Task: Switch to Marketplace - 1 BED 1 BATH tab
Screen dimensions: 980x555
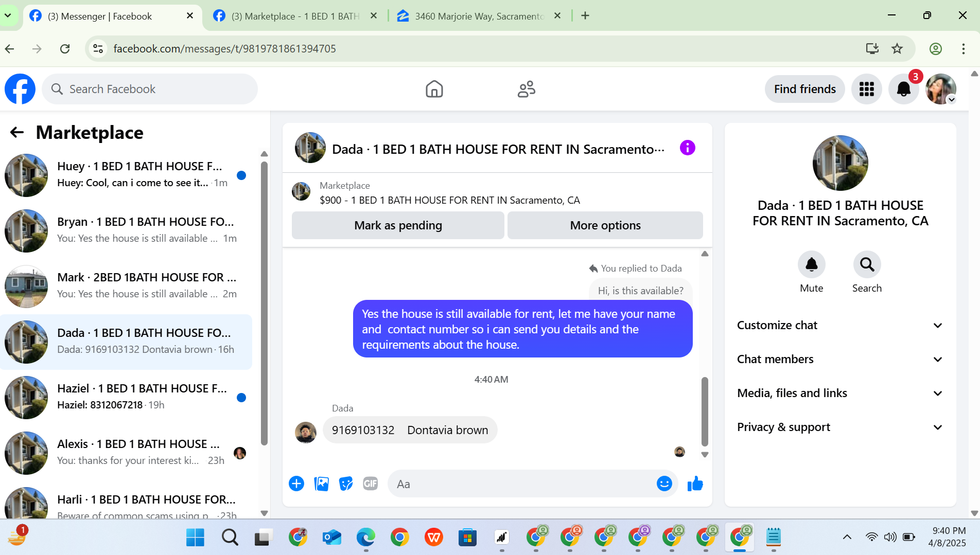Action: click(295, 16)
